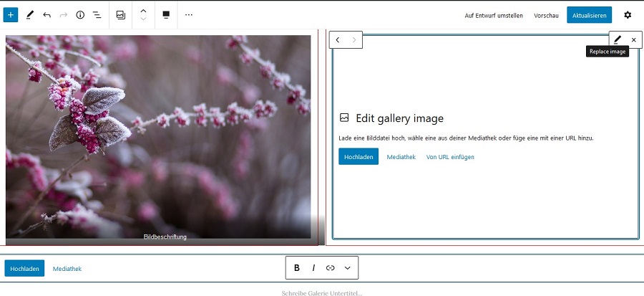Image resolution: width=644 pixels, height=296 pixels.
Task: Expand more caption formatting options chevron
Action: pos(348,268)
